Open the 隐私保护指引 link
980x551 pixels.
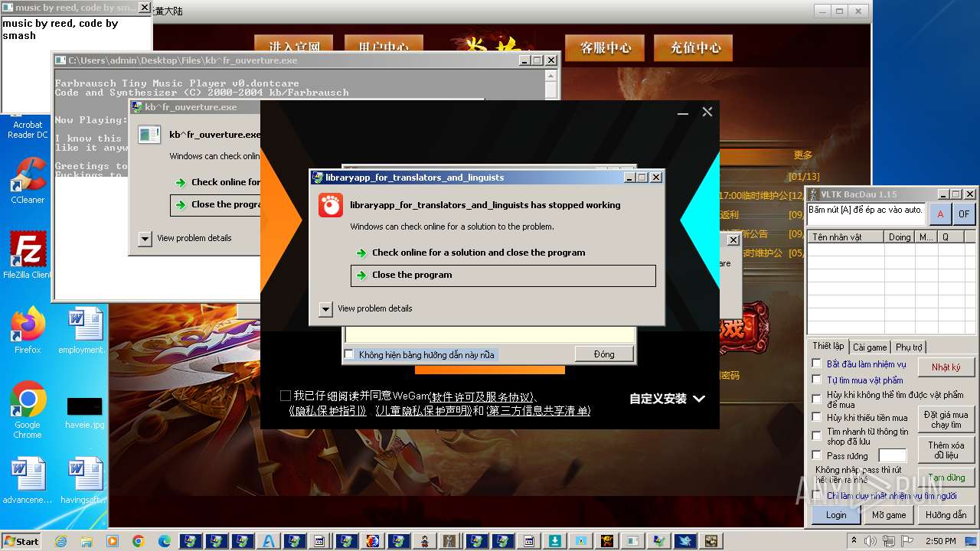point(328,411)
